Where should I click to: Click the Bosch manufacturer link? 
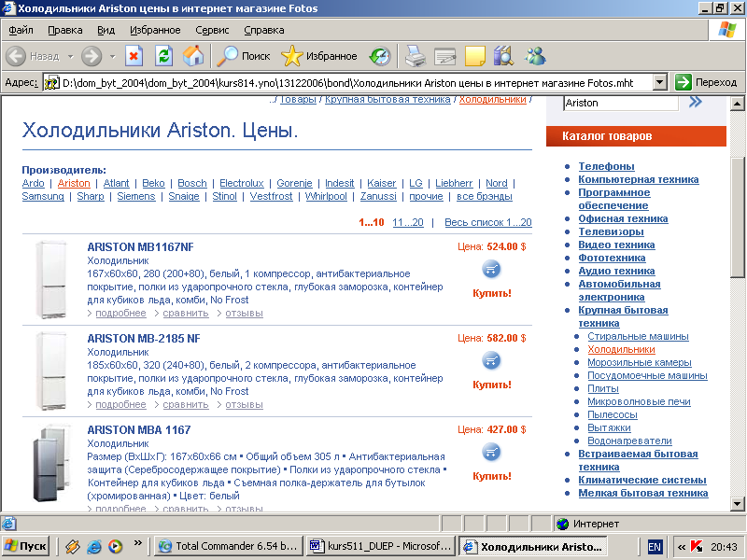[x=192, y=183]
